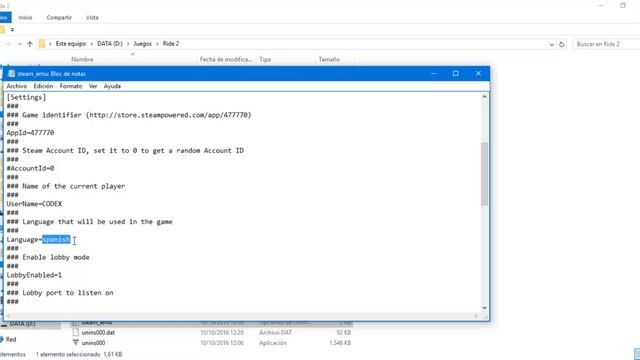The height and width of the screenshot is (360, 640).
Task: Click the Notepad horizontal scroll right arrow
Action: point(476,316)
